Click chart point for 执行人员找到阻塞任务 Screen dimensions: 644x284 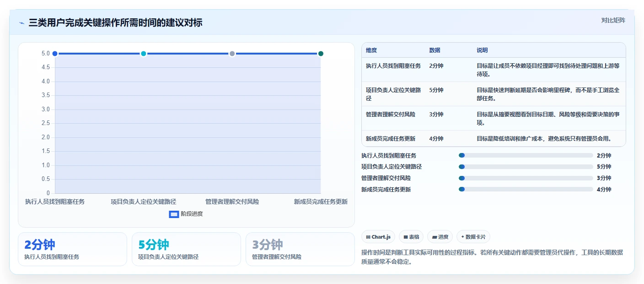(x=55, y=54)
